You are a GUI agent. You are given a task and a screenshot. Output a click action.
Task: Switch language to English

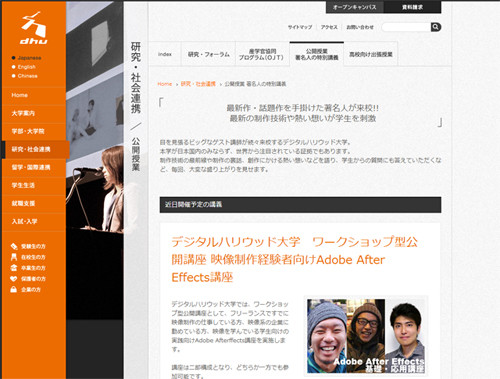pos(24,67)
